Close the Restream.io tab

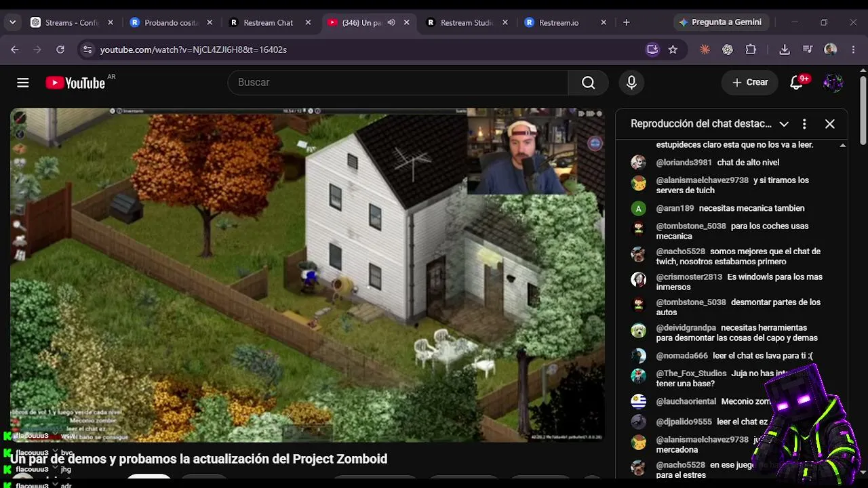point(604,22)
